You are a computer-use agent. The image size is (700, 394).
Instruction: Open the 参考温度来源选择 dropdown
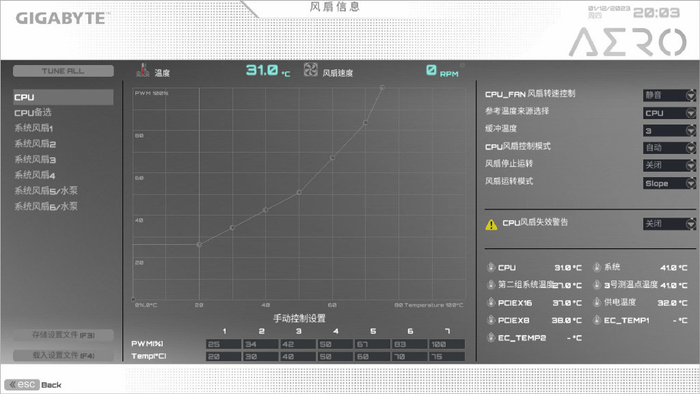(669, 113)
